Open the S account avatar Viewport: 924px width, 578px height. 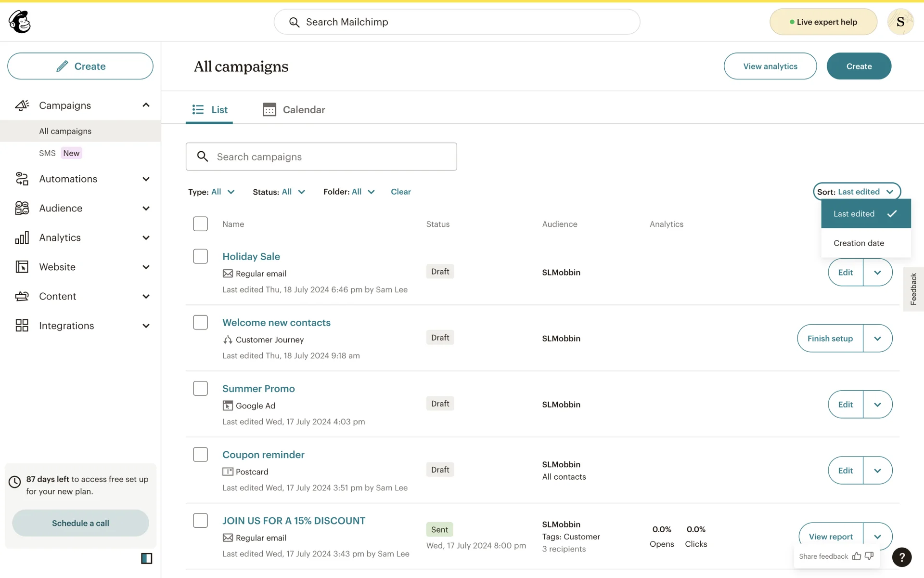[900, 22]
